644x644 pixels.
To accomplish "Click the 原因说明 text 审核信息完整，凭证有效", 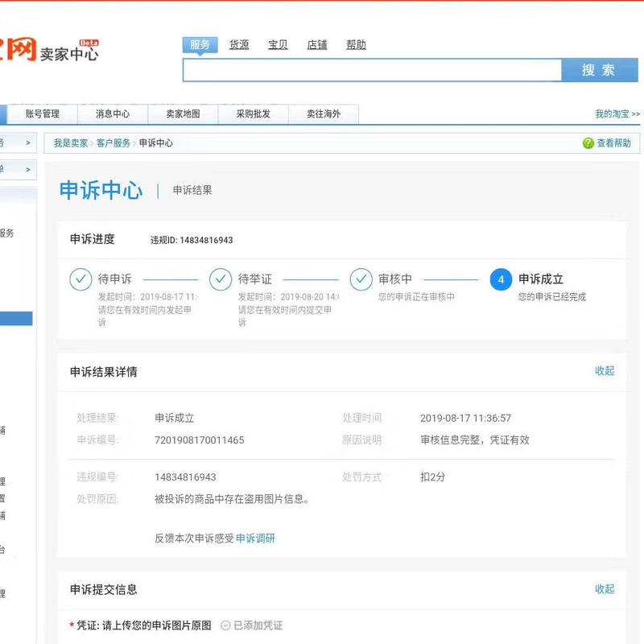I will tap(475, 440).
